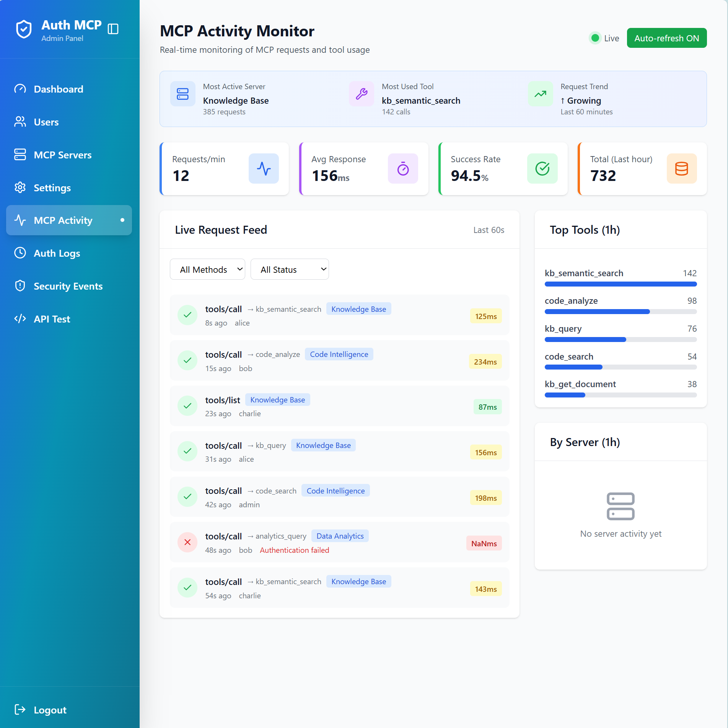Click the Total requests database icon
728x728 pixels.
pos(681,169)
